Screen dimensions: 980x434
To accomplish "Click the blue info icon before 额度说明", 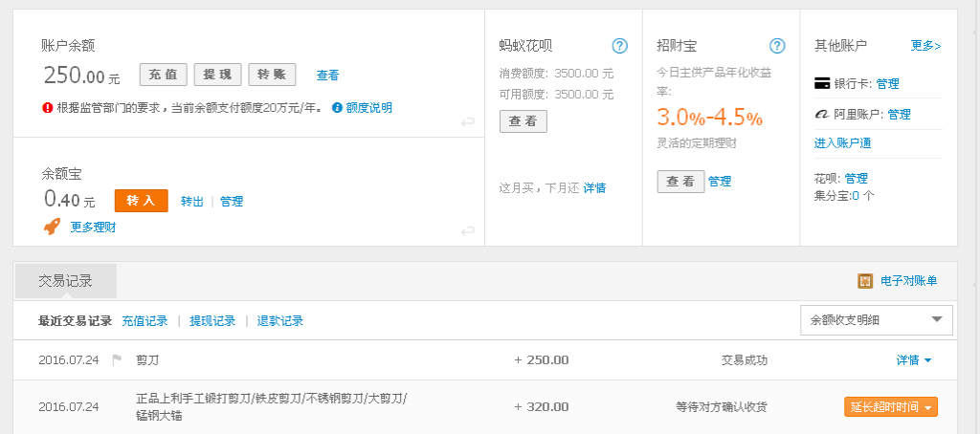I will (x=337, y=107).
